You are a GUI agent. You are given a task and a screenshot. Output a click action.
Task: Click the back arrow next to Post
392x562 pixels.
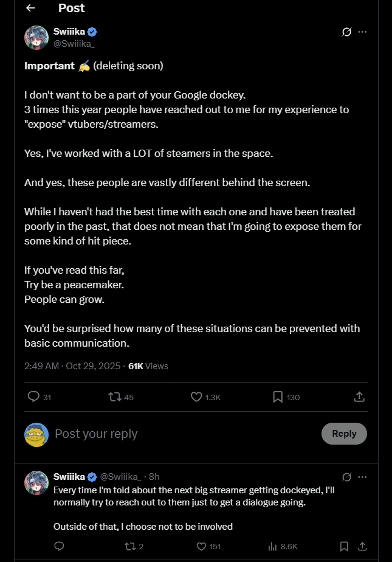click(30, 9)
